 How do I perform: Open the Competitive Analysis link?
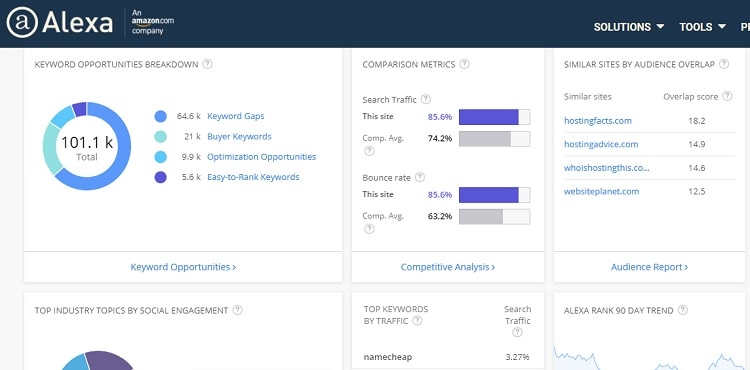(x=448, y=267)
